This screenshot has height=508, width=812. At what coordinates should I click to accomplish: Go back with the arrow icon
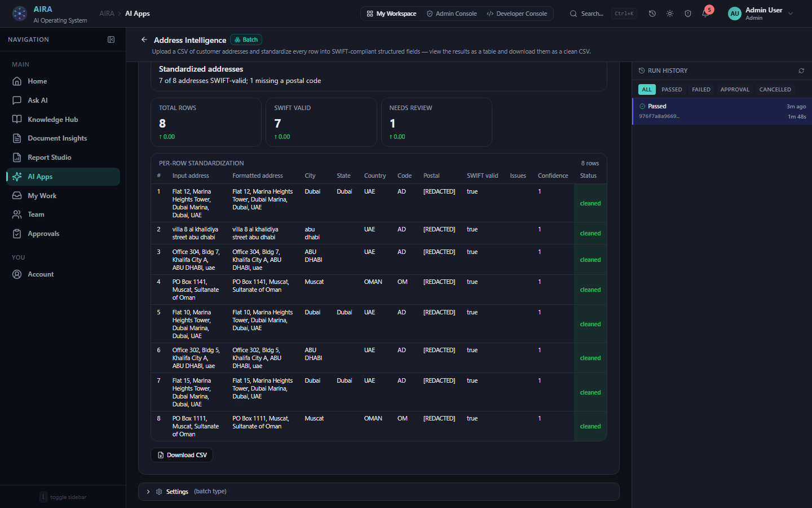click(x=144, y=40)
